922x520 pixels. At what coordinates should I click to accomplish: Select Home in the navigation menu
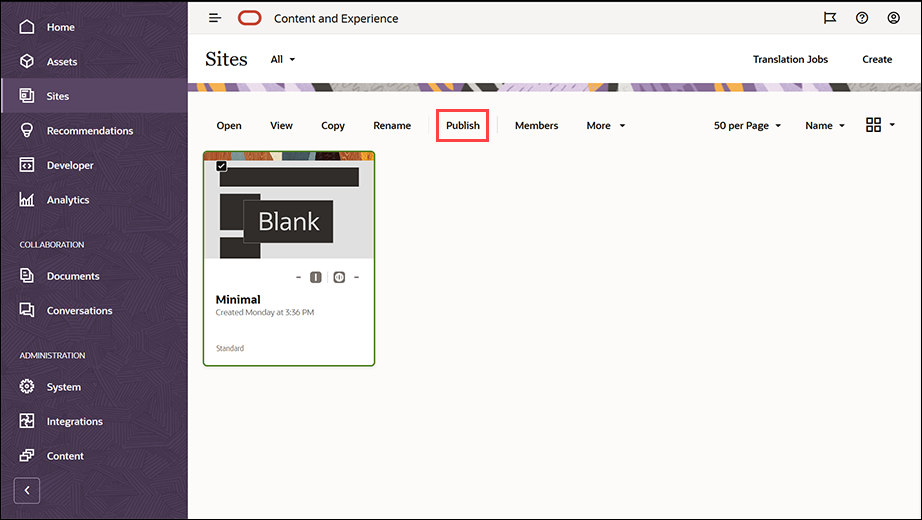[61, 27]
